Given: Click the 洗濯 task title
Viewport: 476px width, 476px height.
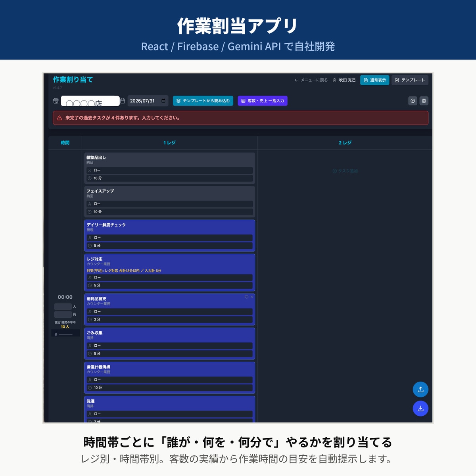Looking at the screenshot, I should (x=91, y=401).
